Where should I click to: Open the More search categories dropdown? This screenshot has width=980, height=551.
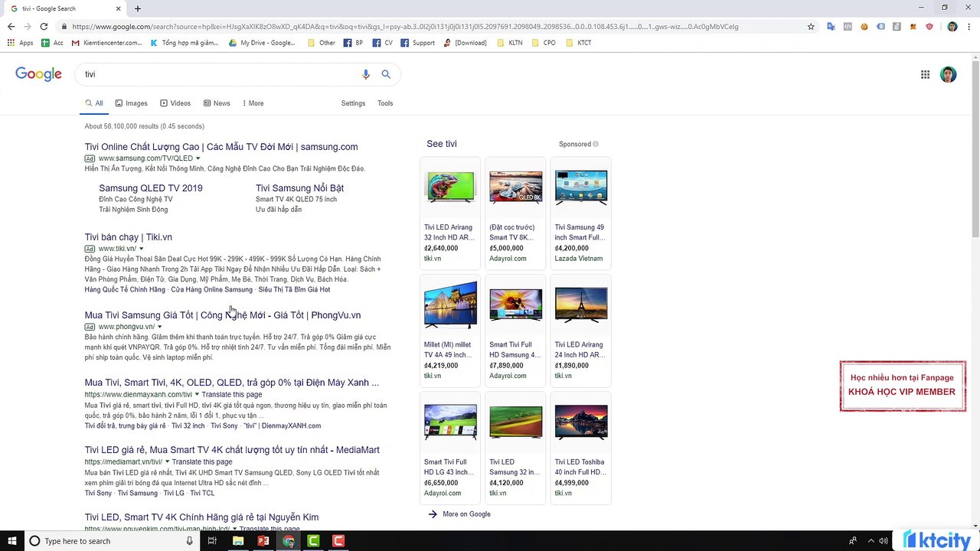[x=253, y=103]
